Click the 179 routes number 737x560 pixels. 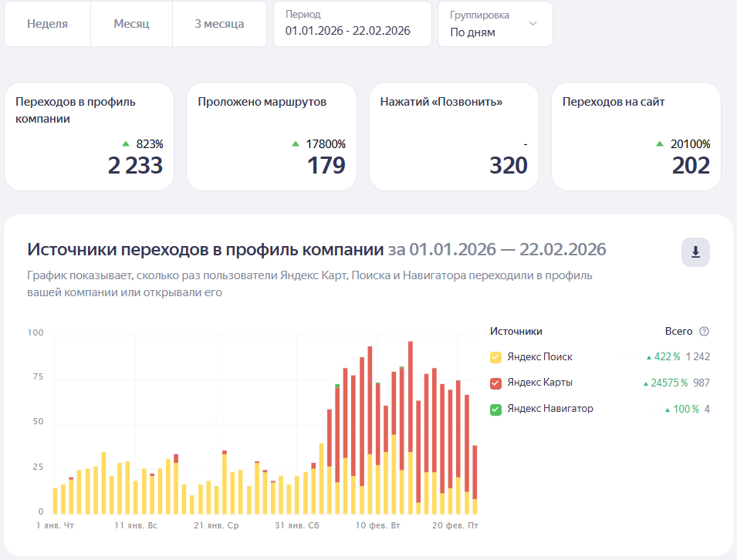point(326,165)
